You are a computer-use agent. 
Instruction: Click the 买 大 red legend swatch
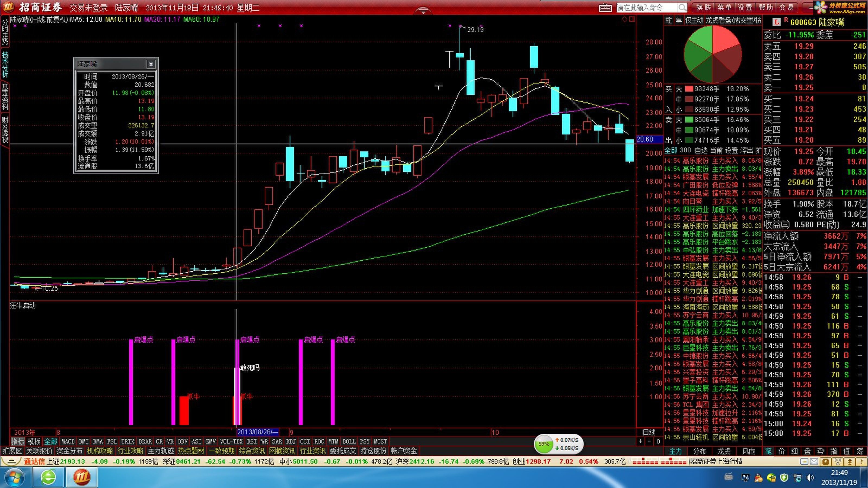coord(689,89)
